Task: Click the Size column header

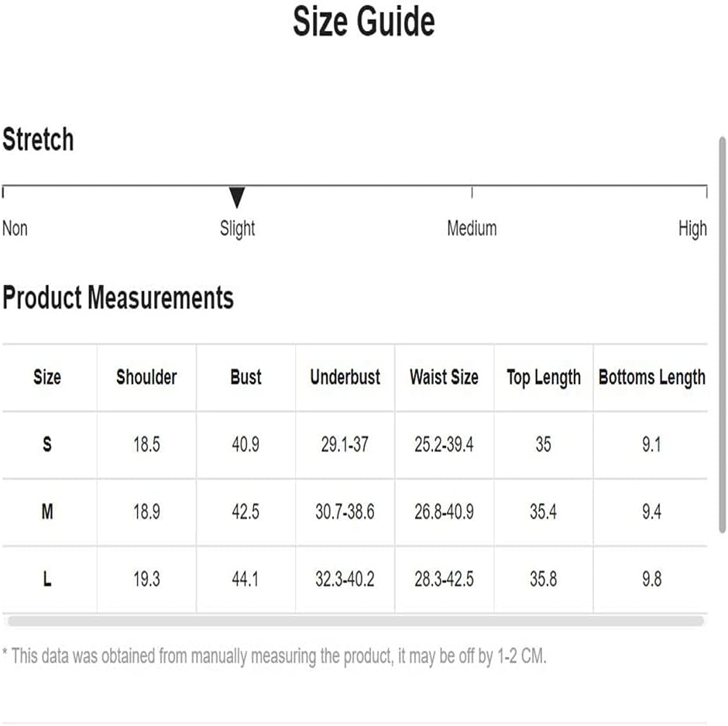Action: coord(47,377)
